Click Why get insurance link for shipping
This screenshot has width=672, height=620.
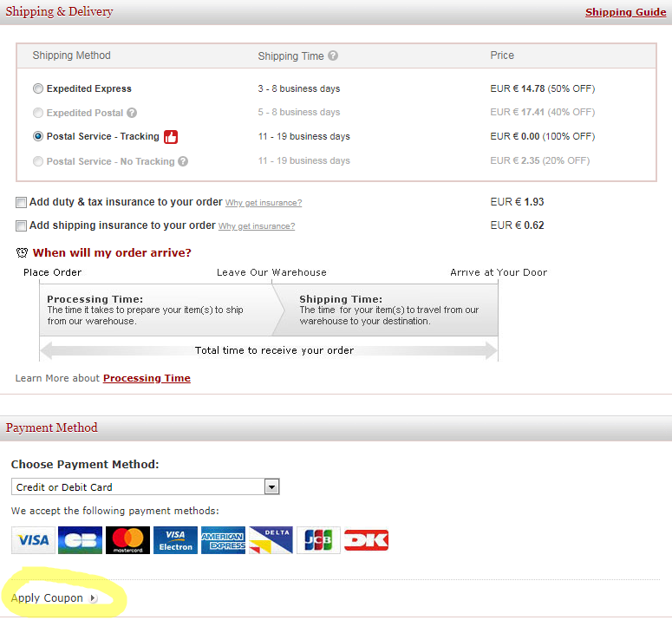pyautogui.click(x=257, y=226)
